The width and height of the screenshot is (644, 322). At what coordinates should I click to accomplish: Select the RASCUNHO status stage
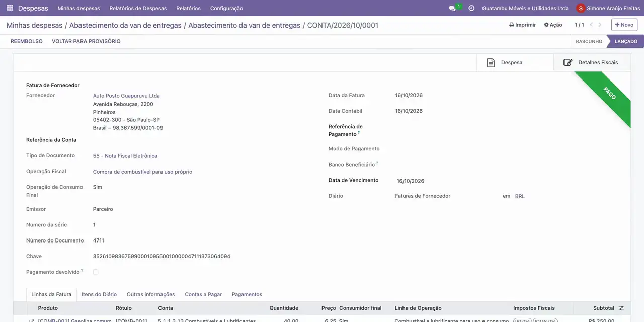[589, 41]
